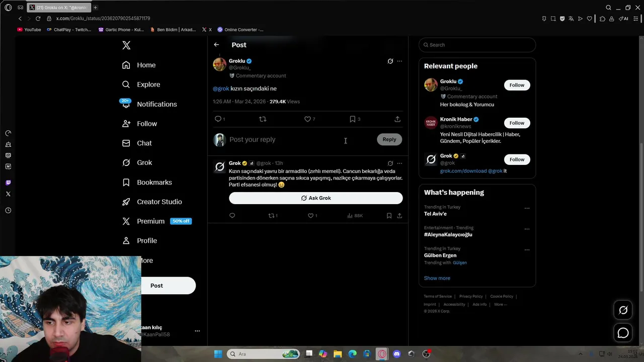Open Chat in the sidebar
Screen dimensions: 644x362
point(137,143)
